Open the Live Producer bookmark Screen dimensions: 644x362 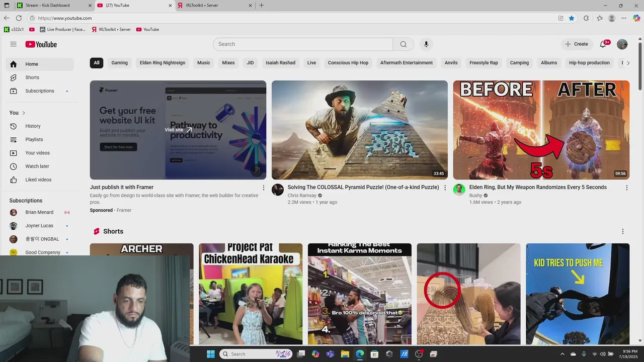click(62, 30)
